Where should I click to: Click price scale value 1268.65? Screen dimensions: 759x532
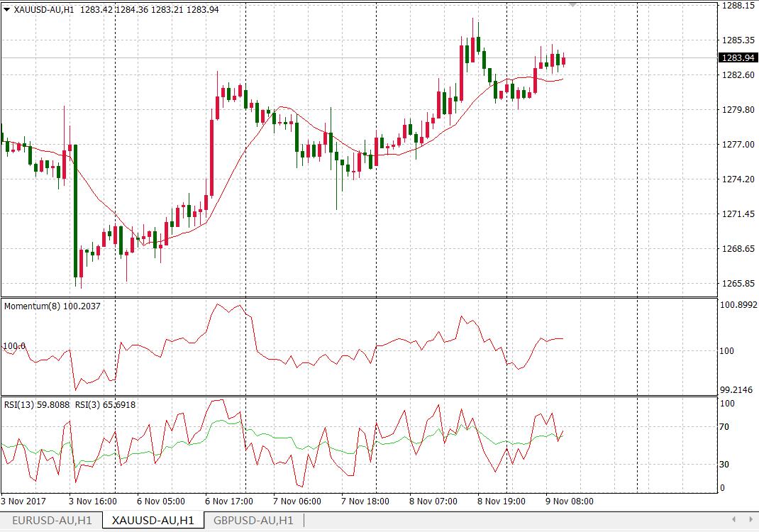(738, 249)
